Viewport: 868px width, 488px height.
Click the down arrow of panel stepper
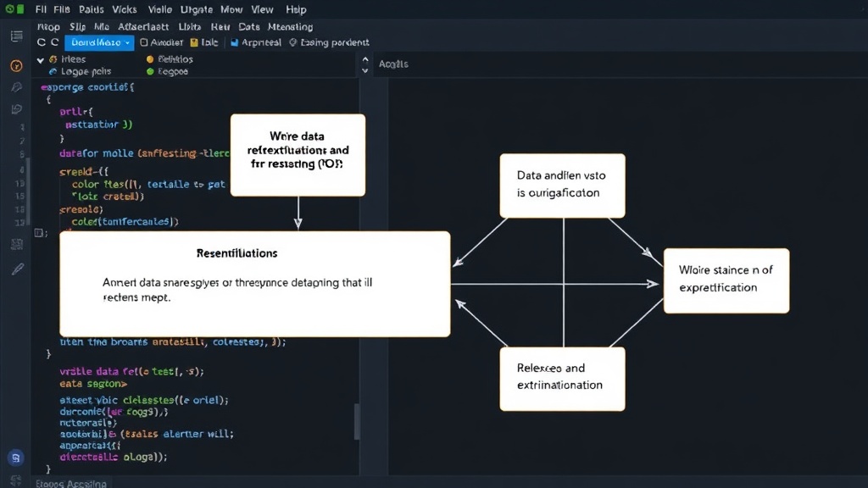[x=364, y=71]
